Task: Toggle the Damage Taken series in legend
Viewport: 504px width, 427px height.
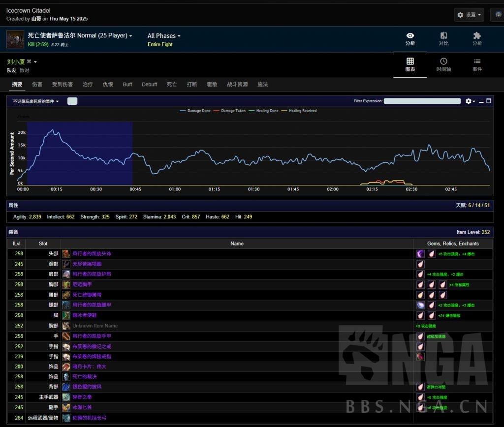Action: [x=230, y=111]
